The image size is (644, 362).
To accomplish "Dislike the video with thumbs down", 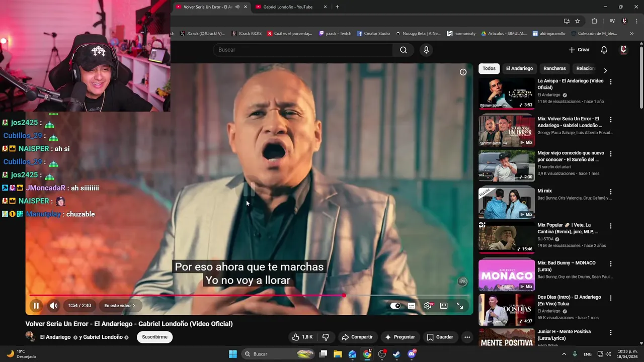I will 326,337.
